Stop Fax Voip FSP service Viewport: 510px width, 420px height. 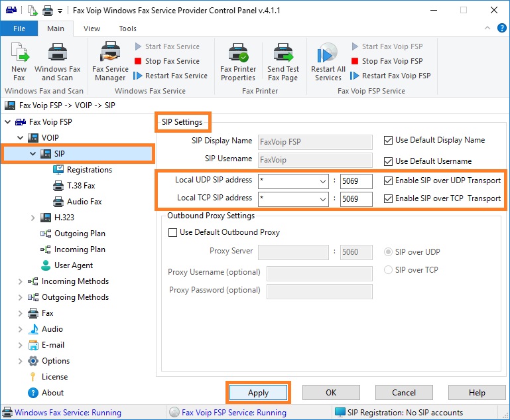point(387,61)
